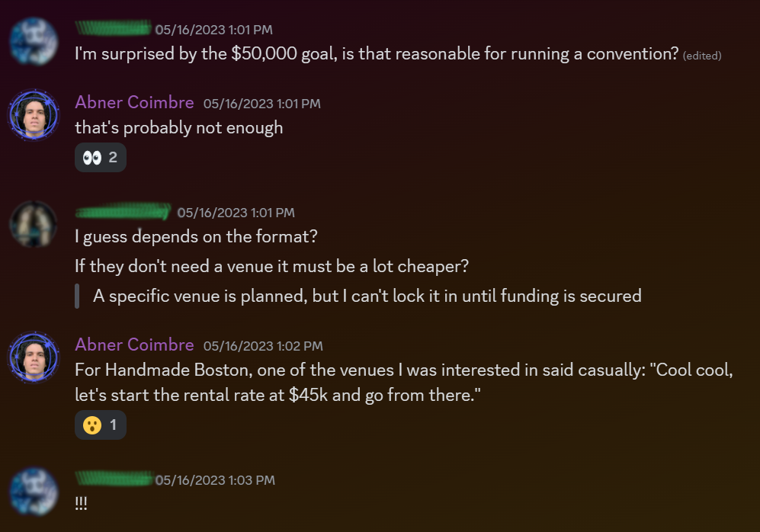The height and width of the screenshot is (532, 760).
Task: Click the redacted green username on the topmost message
Action: point(113,28)
